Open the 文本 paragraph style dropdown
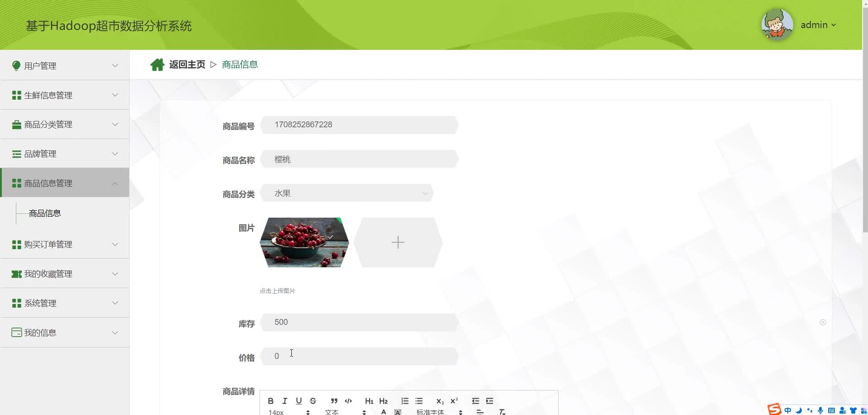The height and width of the screenshot is (415, 868). tap(345, 412)
